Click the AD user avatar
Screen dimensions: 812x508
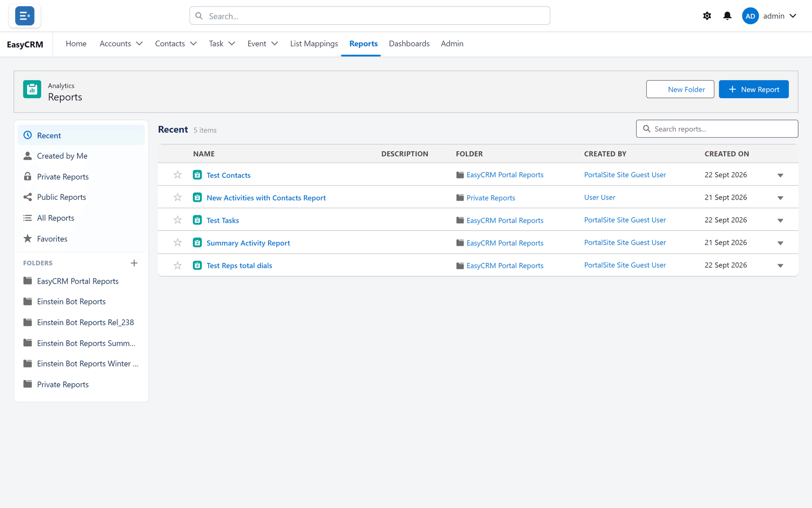pyautogui.click(x=750, y=16)
